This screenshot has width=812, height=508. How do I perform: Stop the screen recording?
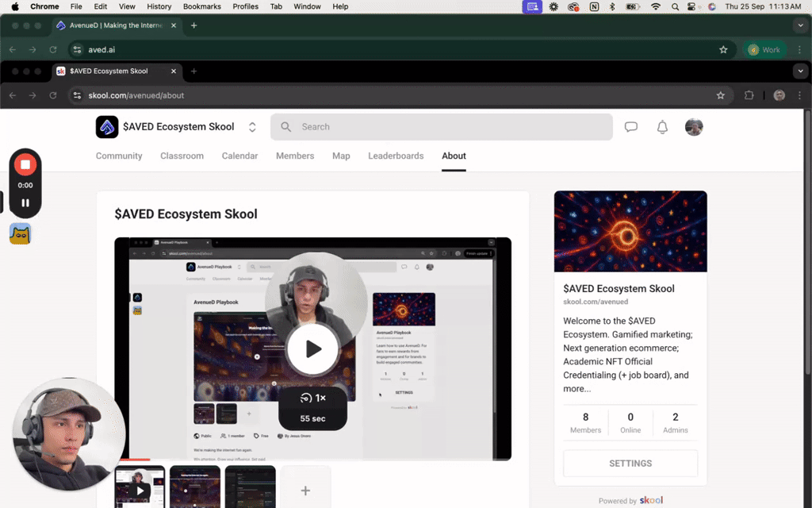(25, 165)
